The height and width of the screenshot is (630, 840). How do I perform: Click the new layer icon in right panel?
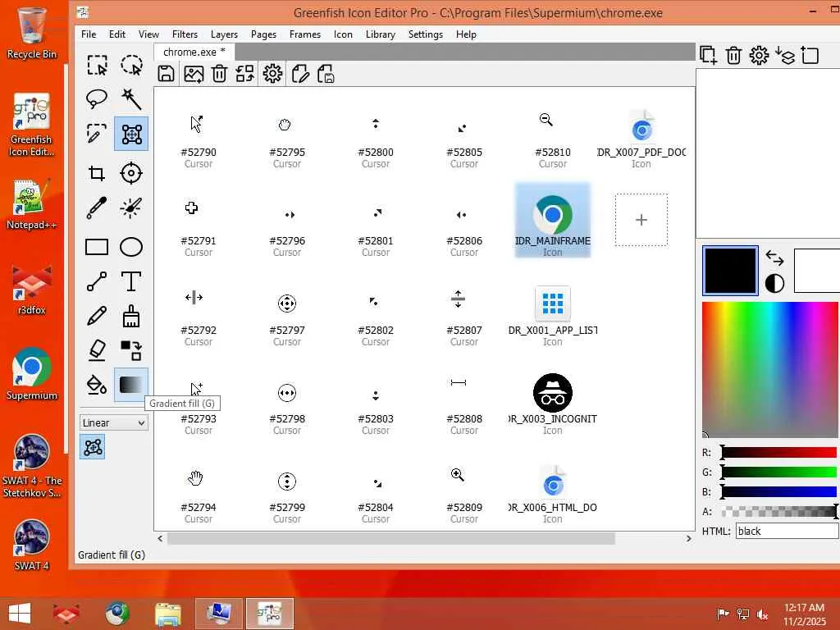click(708, 55)
